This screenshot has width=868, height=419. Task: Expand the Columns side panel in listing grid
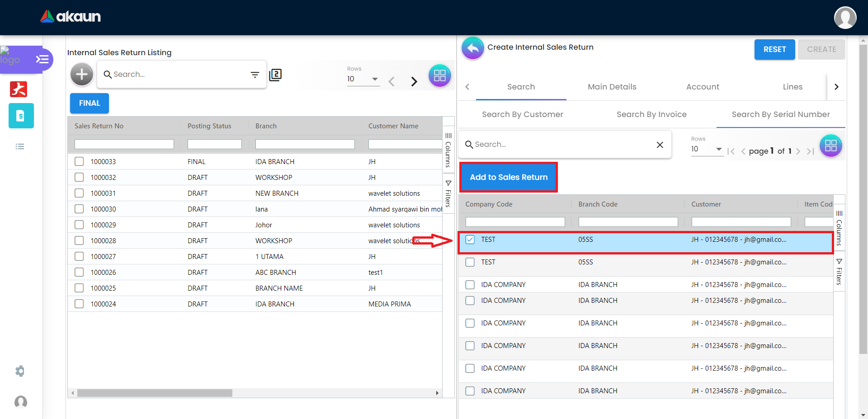click(448, 150)
